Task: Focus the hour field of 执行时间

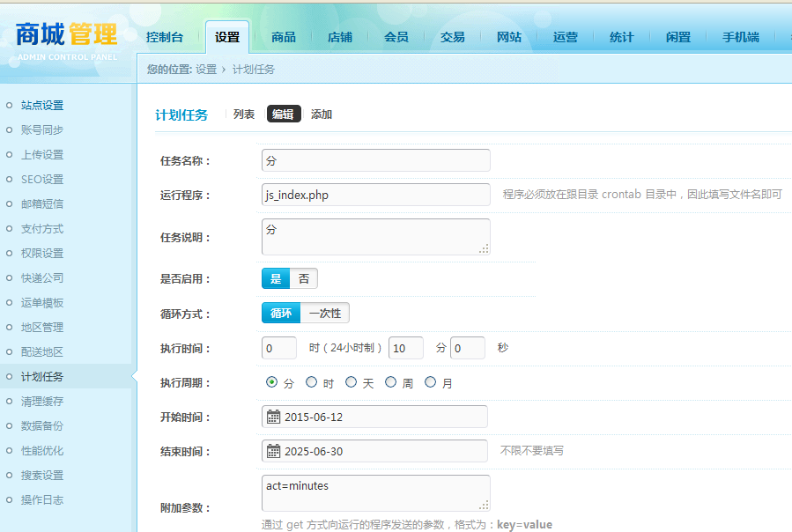Action: click(278, 348)
